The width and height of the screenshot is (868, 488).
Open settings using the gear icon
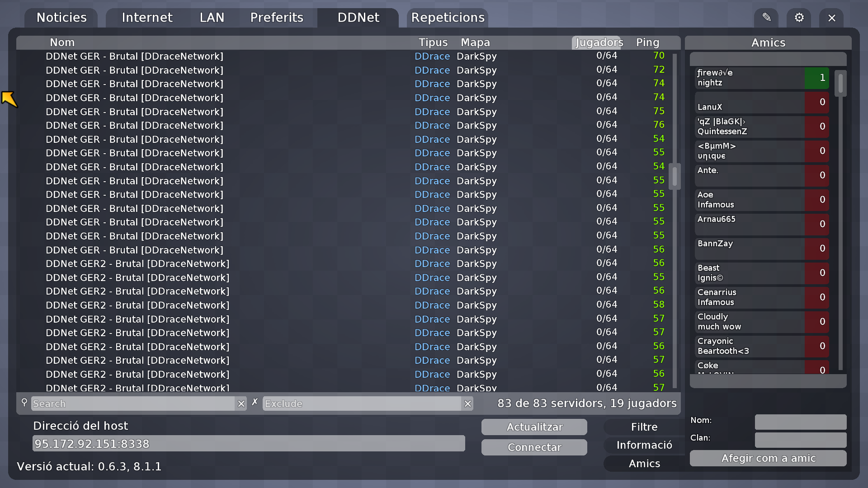pos(799,18)
